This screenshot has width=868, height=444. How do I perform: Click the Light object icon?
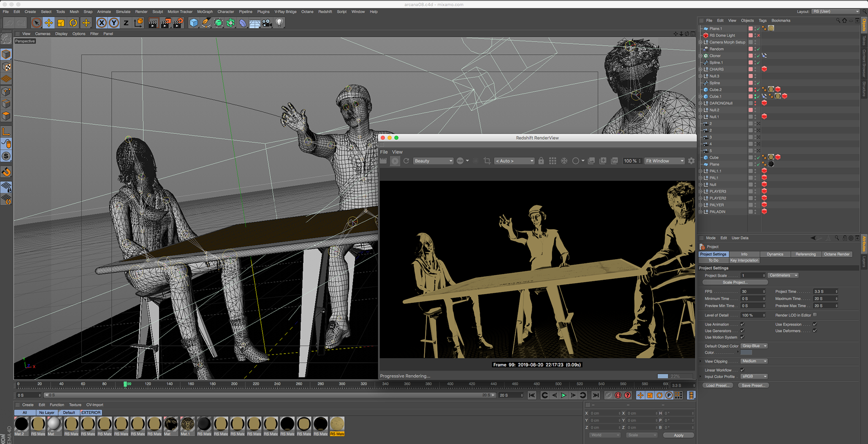(279, 23)
